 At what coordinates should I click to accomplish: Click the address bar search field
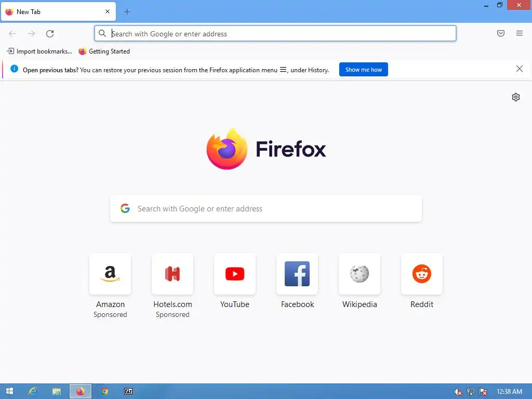(275, 34)
